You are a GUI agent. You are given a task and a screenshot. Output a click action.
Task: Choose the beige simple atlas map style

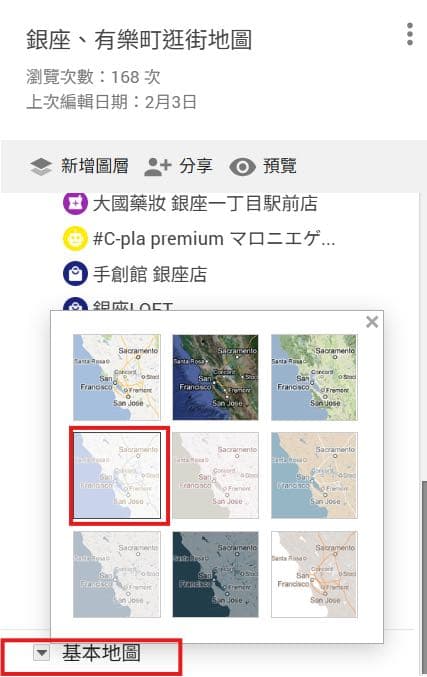(x=314, y=475)
